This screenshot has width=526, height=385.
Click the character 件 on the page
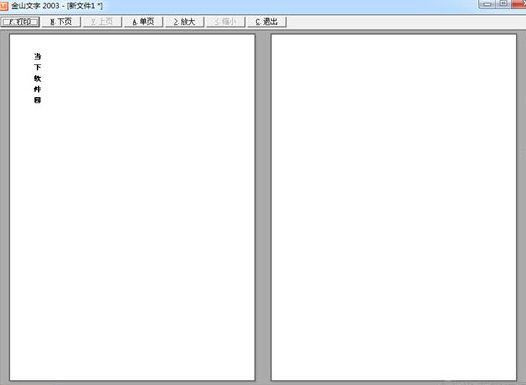click(x=37, y=89)
